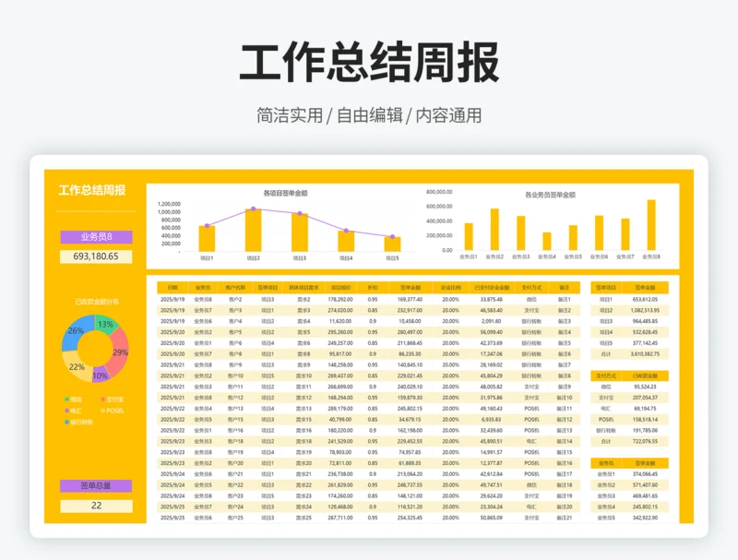Click the 日期 column header
The image size is (738, 560).
(x=173, y=288)
